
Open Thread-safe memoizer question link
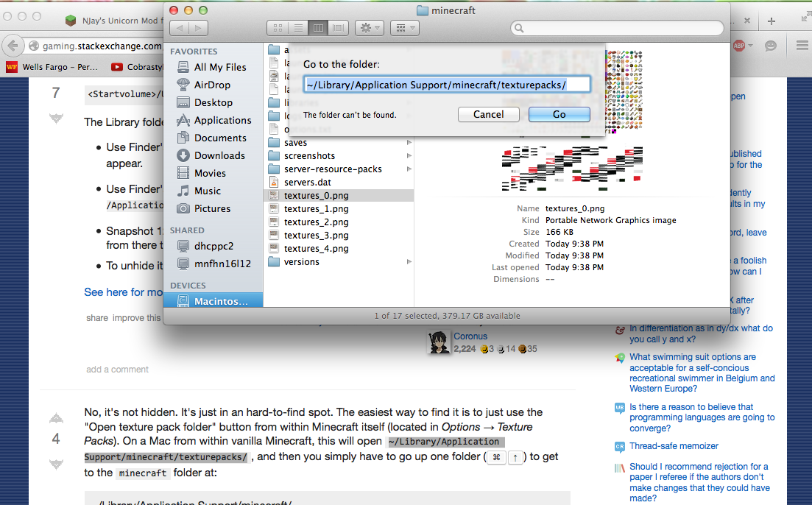click(x=674, y=446)
